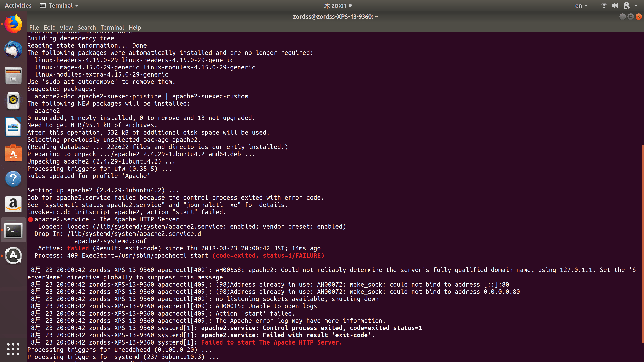This screenshot has width=644, height=362.
Task: Show applications grid button
Action: tap(13, 349)
